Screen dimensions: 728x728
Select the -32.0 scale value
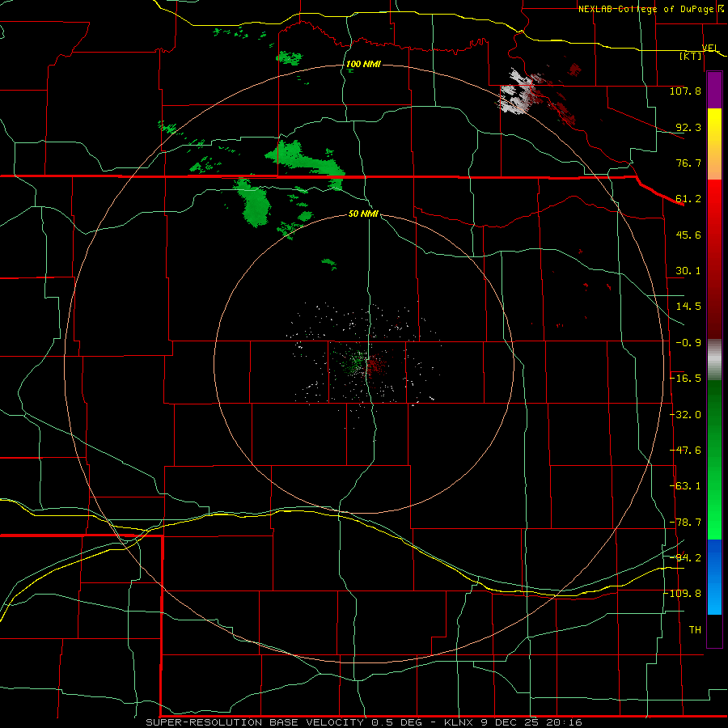pos(685,415)
